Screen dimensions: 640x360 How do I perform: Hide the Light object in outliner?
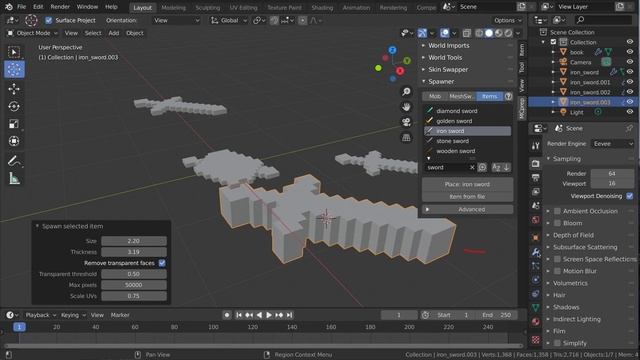[629, 112]
